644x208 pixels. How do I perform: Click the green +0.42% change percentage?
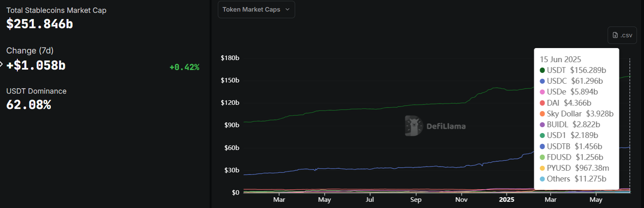click(x=184, y=67)
